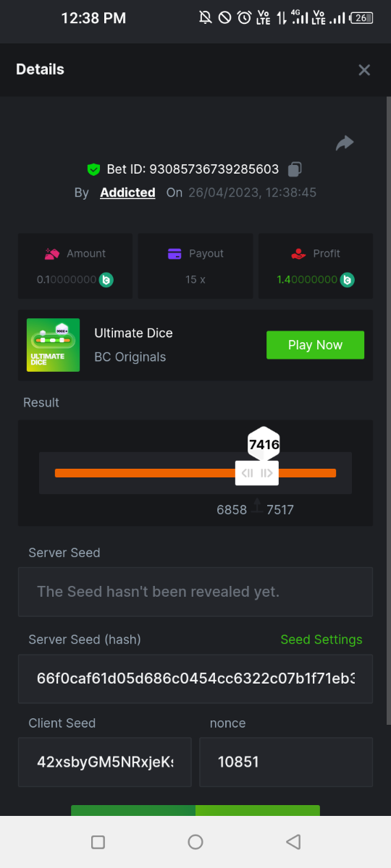391x868 pixels.
Task: Select the Client Seed field
Action: 105,762
